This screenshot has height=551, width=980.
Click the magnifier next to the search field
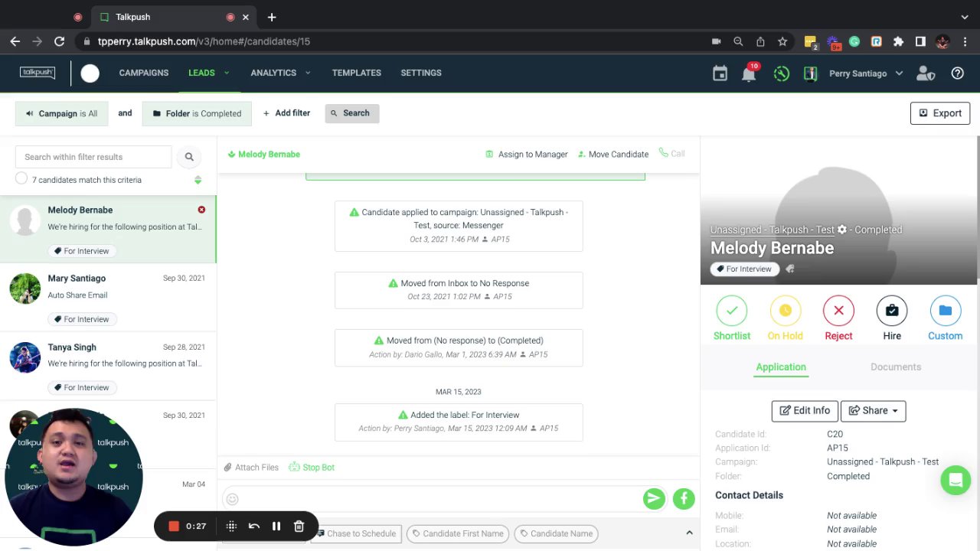coord(189,157)
